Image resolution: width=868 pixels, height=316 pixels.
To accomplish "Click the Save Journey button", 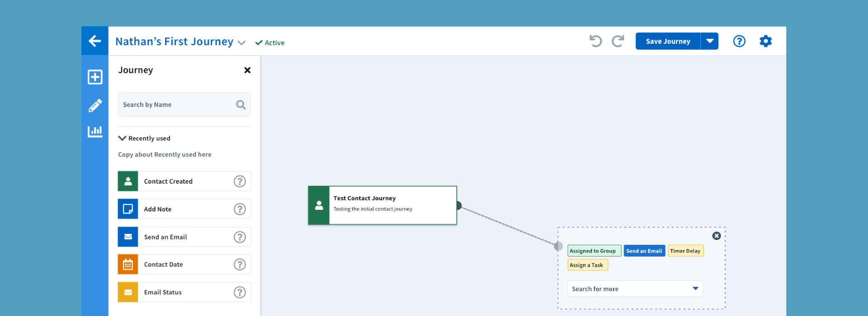I will pos(668,41).
